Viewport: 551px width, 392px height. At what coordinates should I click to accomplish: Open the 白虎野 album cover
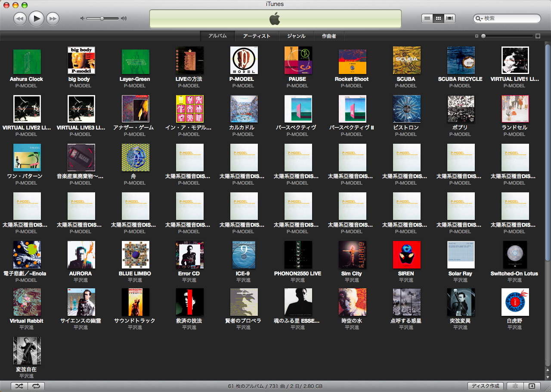[515, 302]
